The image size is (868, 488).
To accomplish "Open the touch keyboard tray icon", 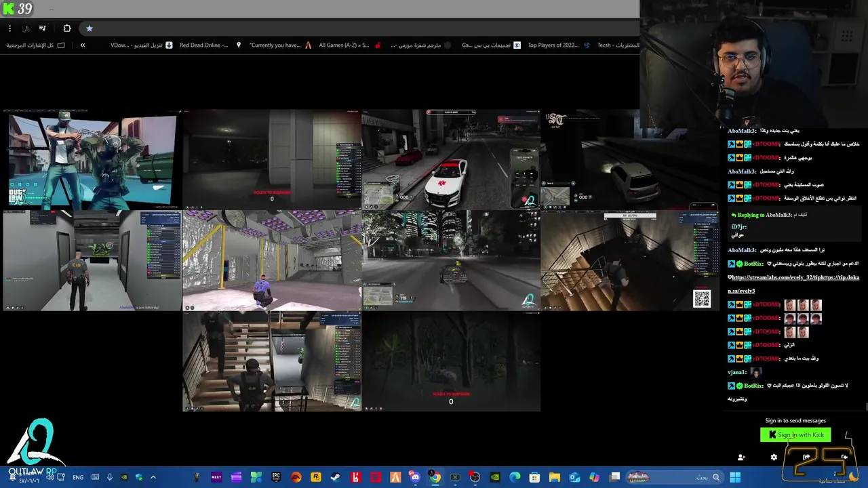I will click(x=95, y=477).
